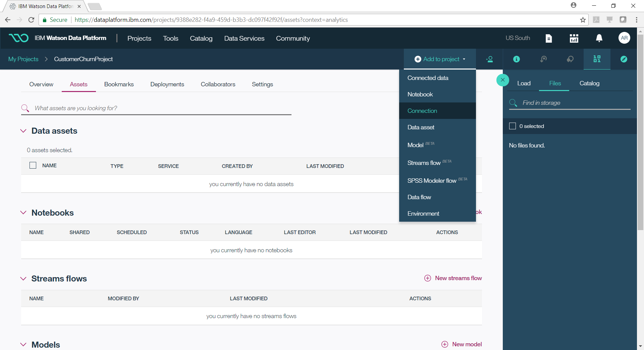Viewport: 644px width, 350px height.
Task: Open the Tools menu
Action: click(170, 38)
